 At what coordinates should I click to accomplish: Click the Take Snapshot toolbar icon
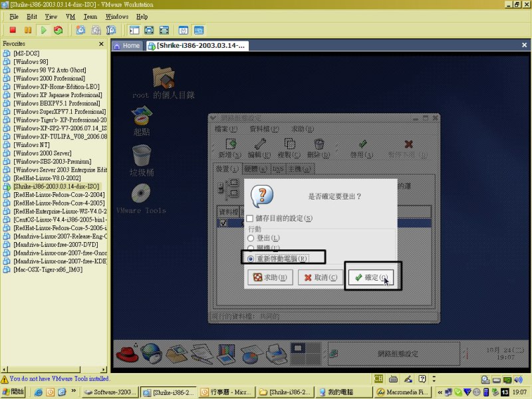(80, 30)
